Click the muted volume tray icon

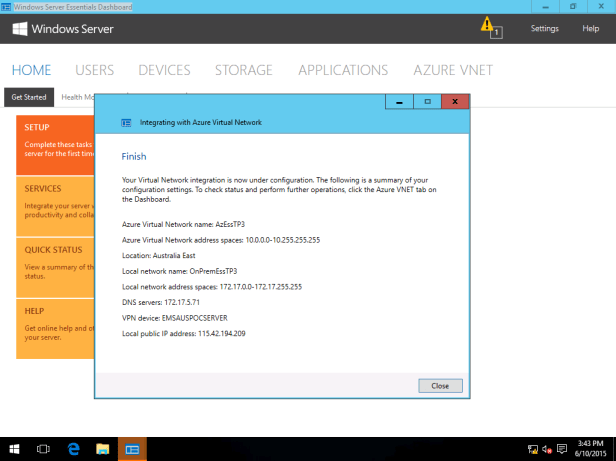click(x=547, y=450)
